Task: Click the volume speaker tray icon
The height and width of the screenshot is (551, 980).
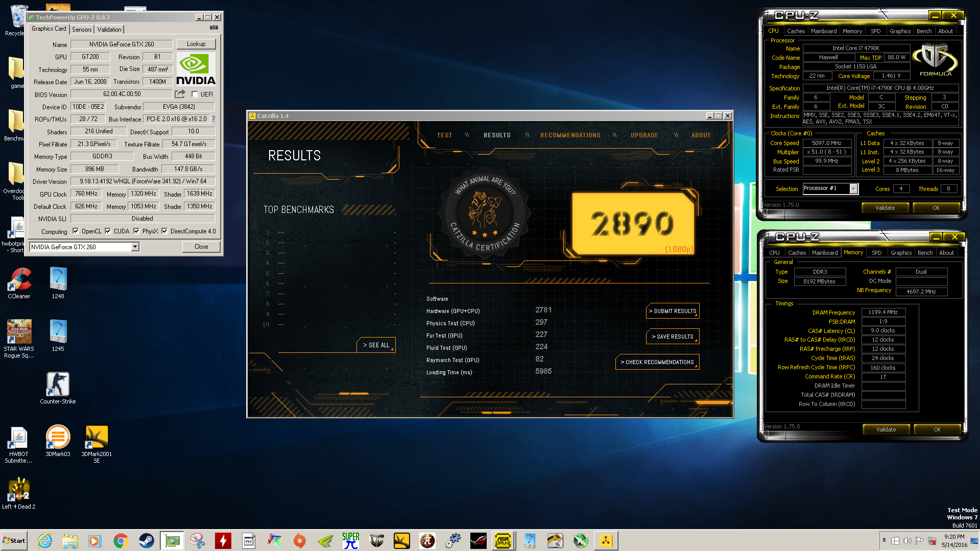Action: point(907,541)
